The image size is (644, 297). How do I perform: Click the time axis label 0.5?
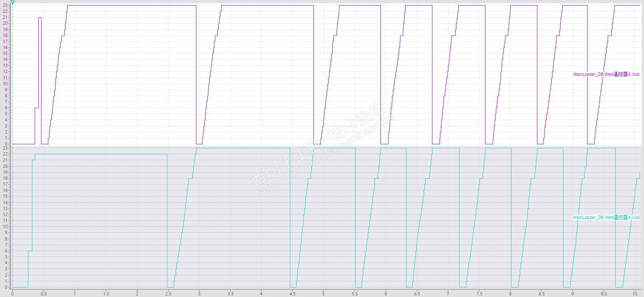(44, 294)
